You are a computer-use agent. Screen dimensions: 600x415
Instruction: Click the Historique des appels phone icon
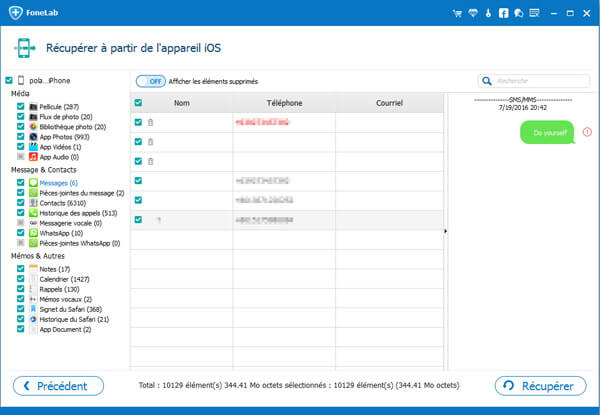(33, 213)
